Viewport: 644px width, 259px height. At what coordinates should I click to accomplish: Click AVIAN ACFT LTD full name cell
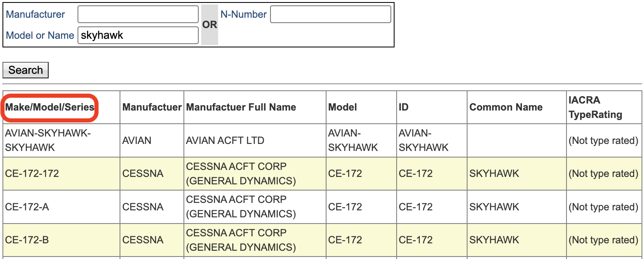pos(225,141)
